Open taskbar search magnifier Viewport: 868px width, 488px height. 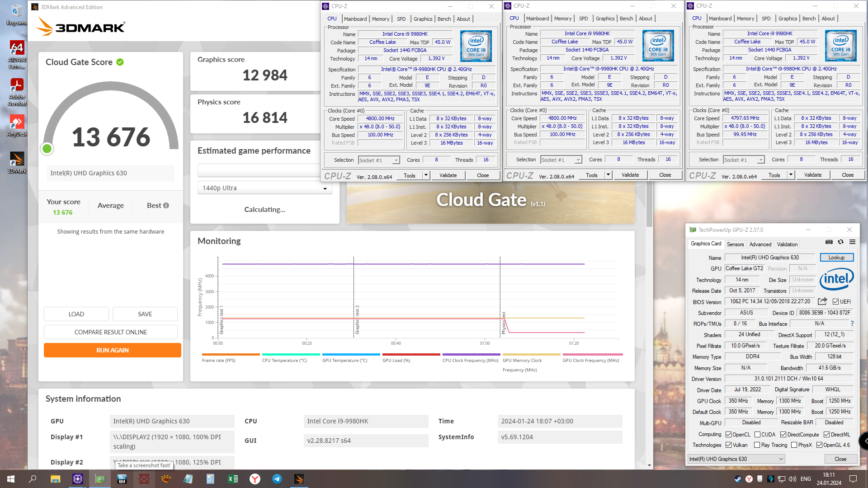click(33, 479)
